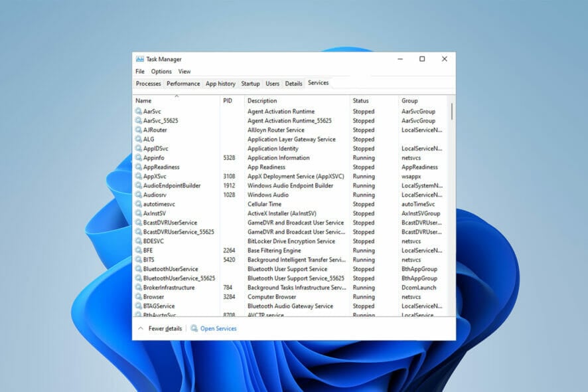This screenshot has width=588, height=392.
Task: Select the BITS service icon
Action: pos(137,259)
